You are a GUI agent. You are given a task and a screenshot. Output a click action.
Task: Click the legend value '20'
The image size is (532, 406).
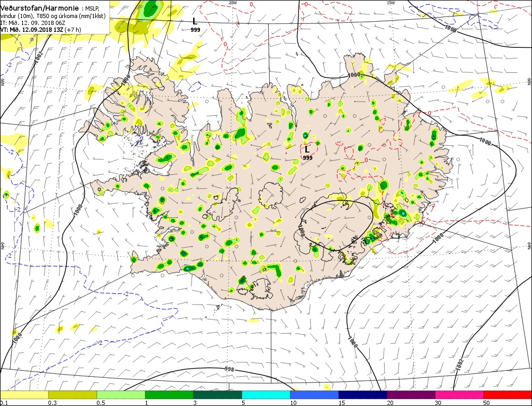[x=390, y=403]
